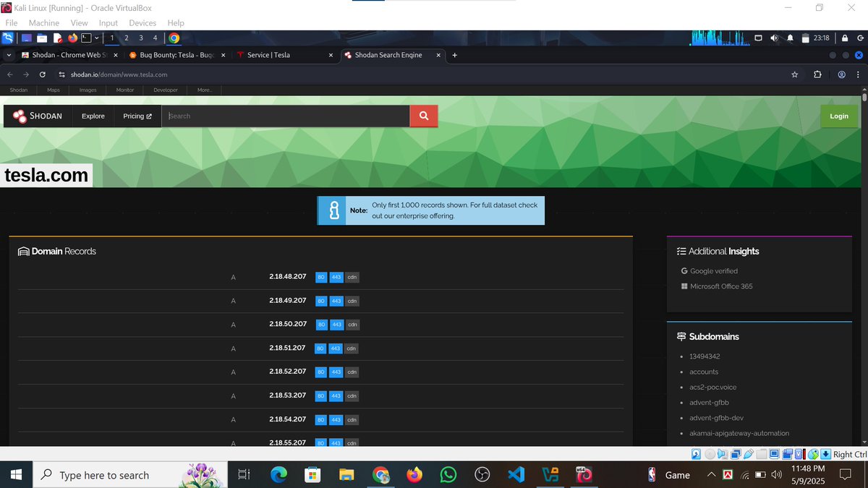Switch to Kali workspace 4

155,38
